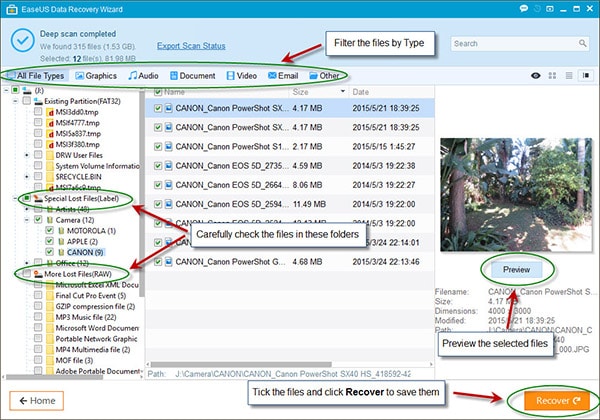Click the garden photo preview thumbnail
Viewport: 600px width, 420px height.
click(x=516, y=195)
